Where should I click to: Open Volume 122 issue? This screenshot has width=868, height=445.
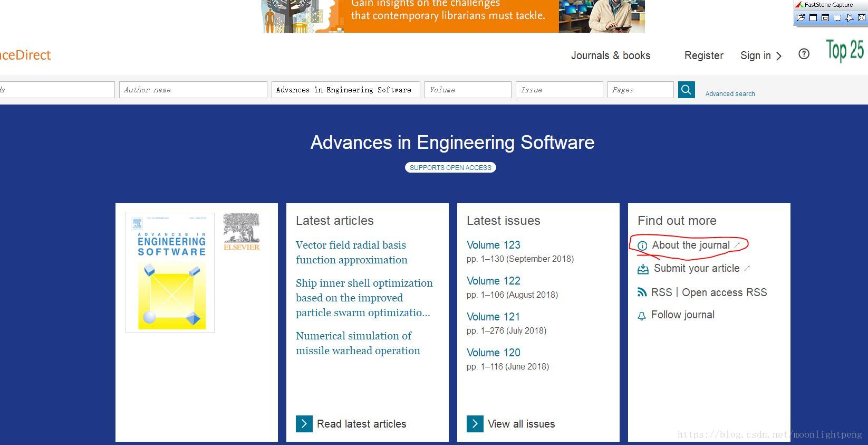tap(494, 281)
